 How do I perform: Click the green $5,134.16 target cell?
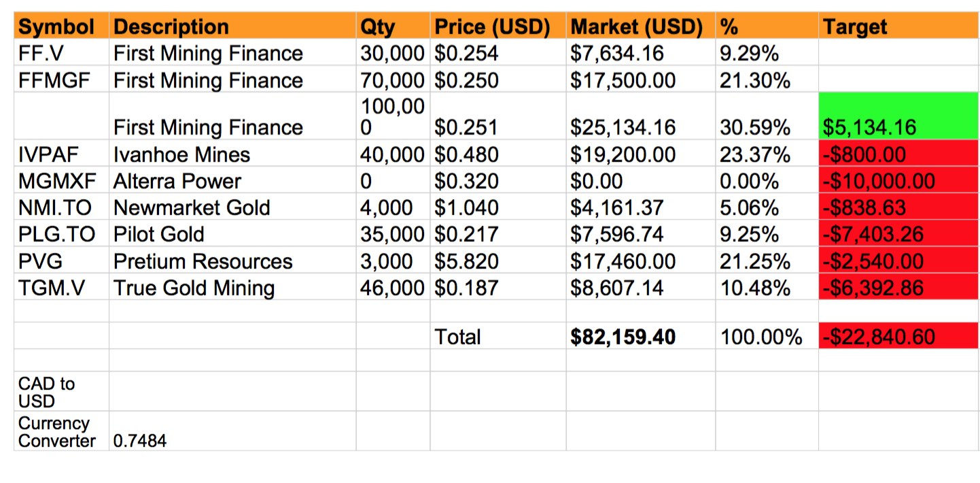870,127
